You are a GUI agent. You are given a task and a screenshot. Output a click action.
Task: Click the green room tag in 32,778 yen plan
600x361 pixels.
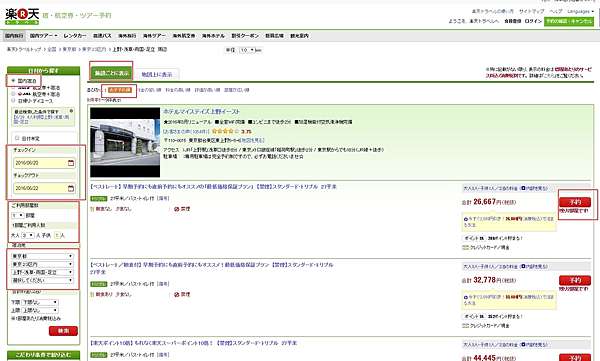tap(99, 284)
